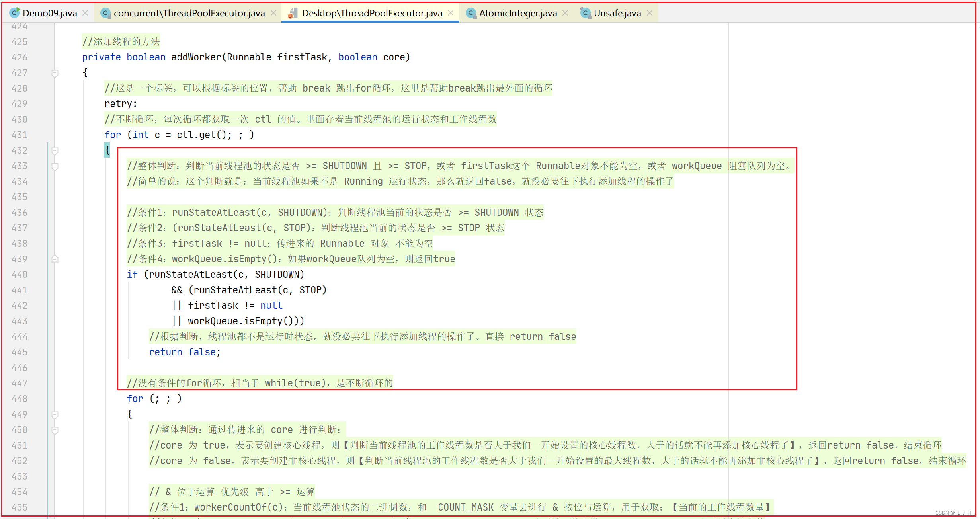Collapse the for loop fold at line 432
Viewport: 980px width, 519px height.
[55, 151]
